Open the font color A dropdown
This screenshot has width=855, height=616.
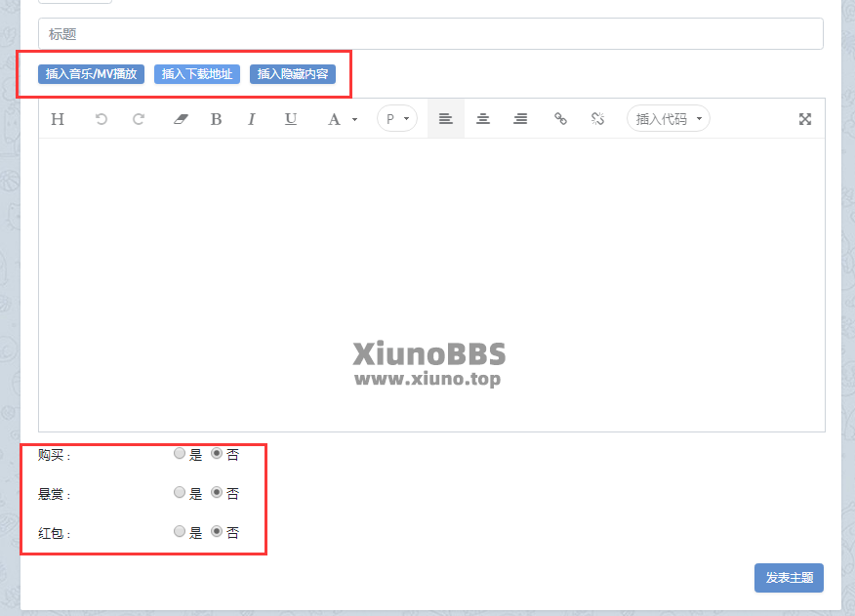(x=343, y=119)
